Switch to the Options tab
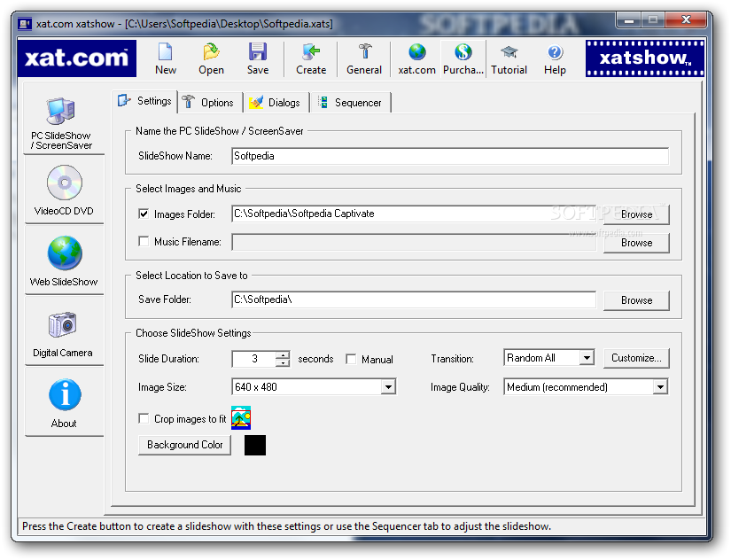Image resolution: width=731 pixels, height=560 pixels. click(210, 103)
